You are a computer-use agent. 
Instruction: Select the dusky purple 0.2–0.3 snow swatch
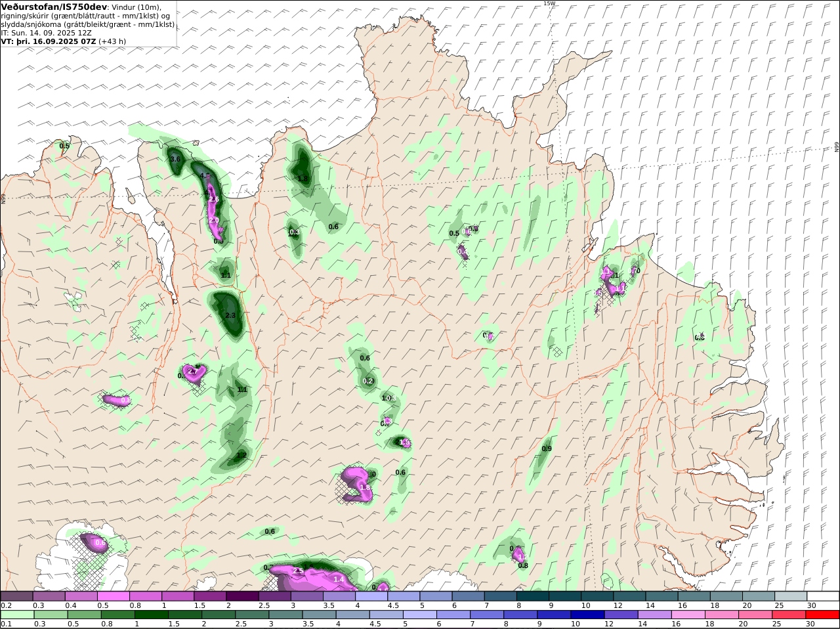point(17,596)
